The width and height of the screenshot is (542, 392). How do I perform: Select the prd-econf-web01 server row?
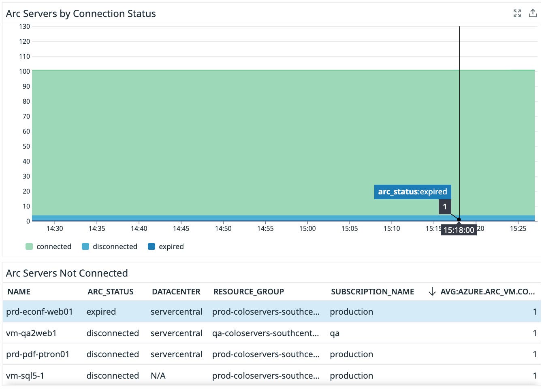(162, 311)
